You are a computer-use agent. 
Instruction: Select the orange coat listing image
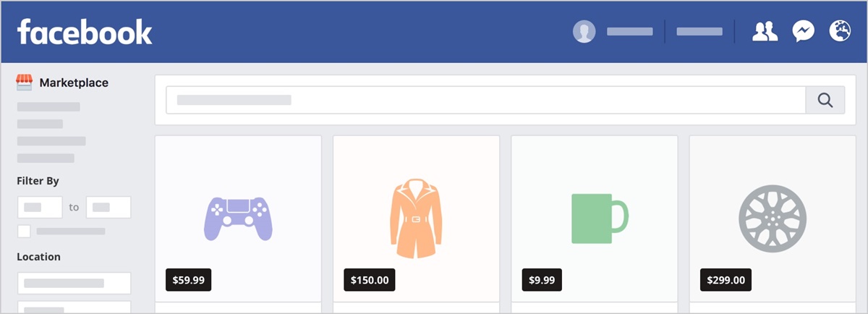click(x=416, y=218)
